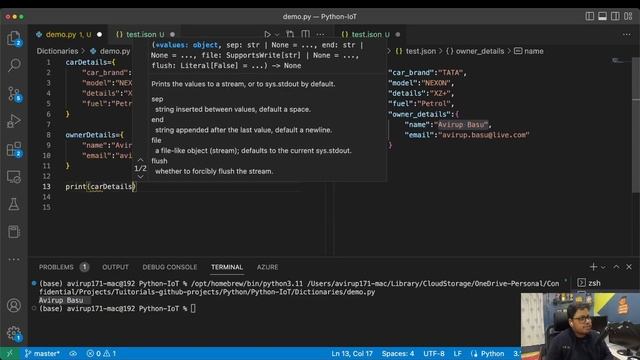Show previous signature in hover popup

click(140, 160)
